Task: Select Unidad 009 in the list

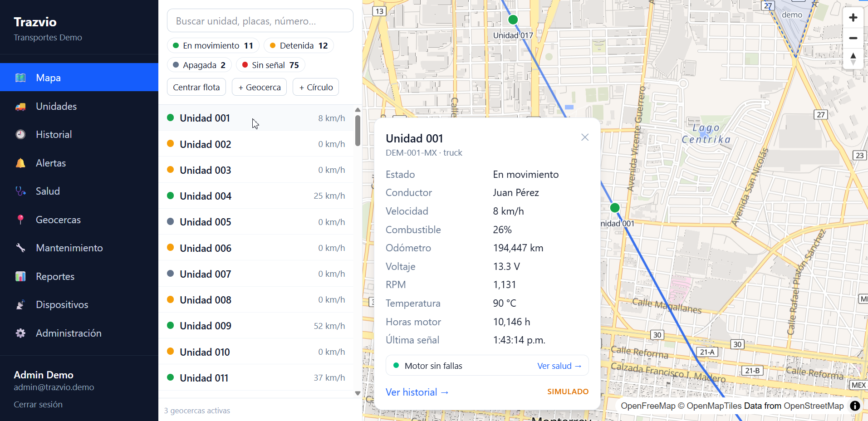Action: tap(256, 325)
